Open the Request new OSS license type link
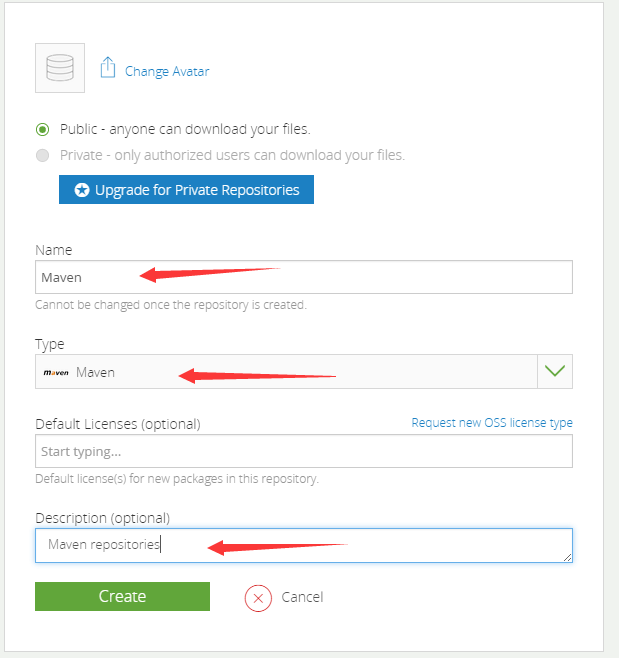 492,423
